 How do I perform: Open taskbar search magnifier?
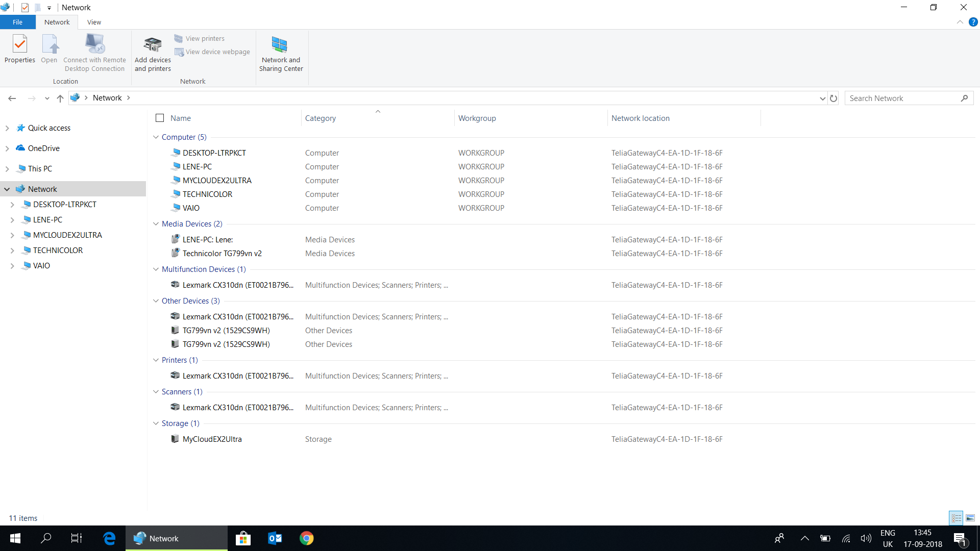(46, 538)
